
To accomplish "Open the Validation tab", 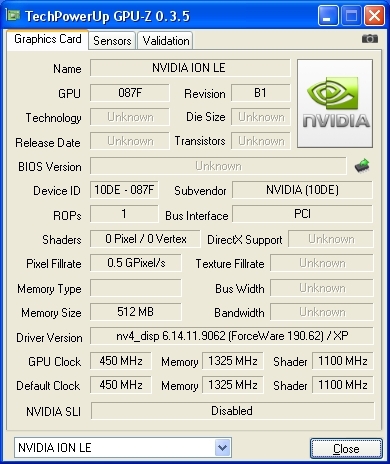I will [x=166, y=41].
